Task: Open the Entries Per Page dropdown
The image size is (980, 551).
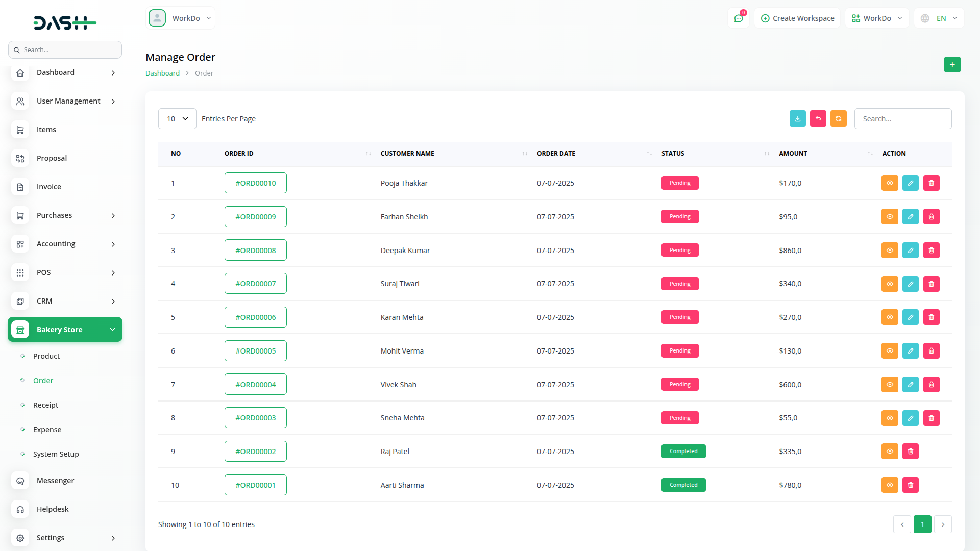Action: (177, 119)
